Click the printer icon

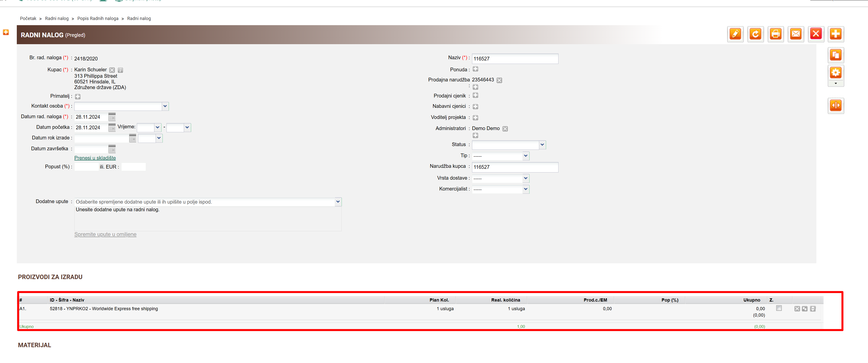(775, 34)
